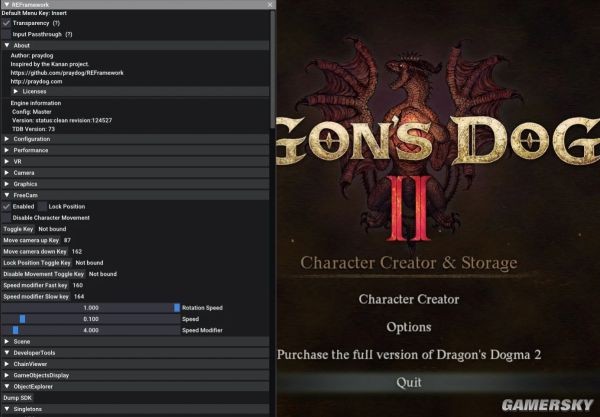The image size is (600, 417).
Task: Click the Dump SDK button
Action: 18,398
